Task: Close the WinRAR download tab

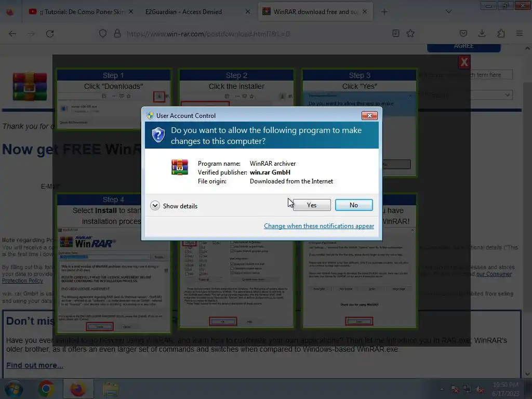Action: [364, 11]
